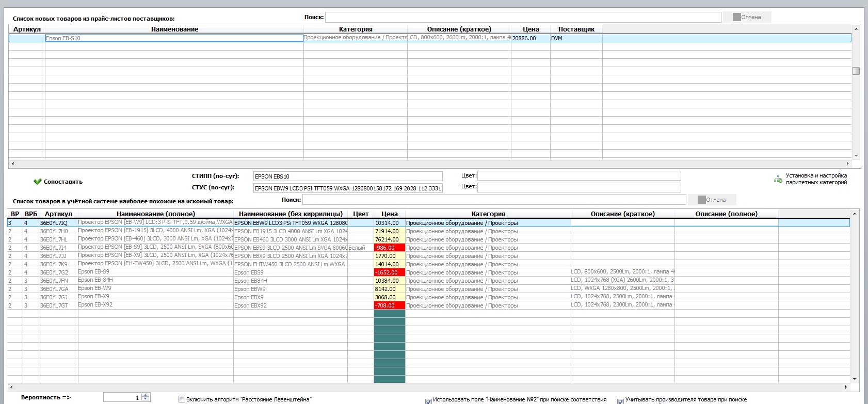
Task: Click the ВРБ column header in the lower table
Action: 31,214
